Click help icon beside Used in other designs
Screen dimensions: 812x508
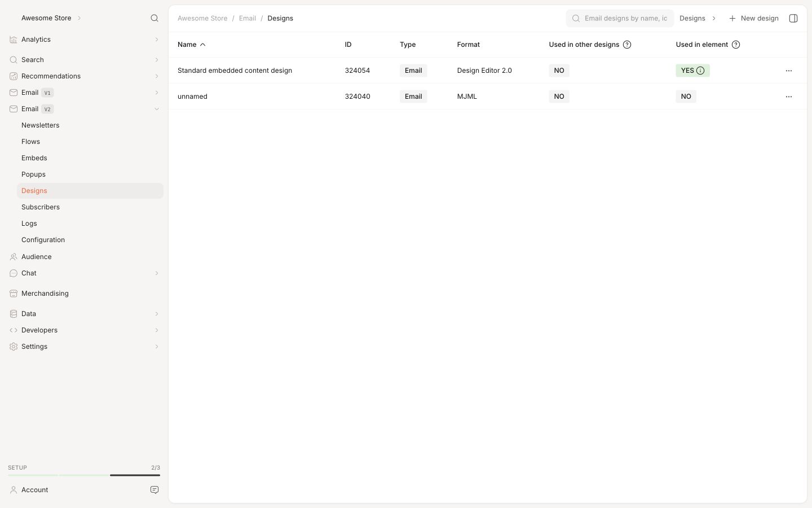pos(627,45)
